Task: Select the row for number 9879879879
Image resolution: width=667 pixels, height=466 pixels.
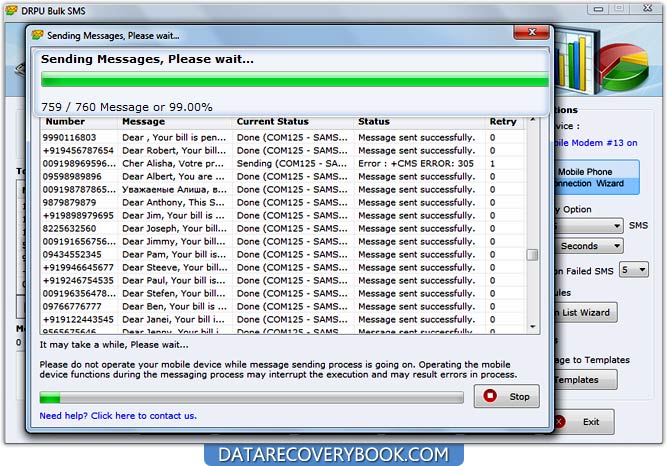Action: pyautogui.click(x=282, y=203)
